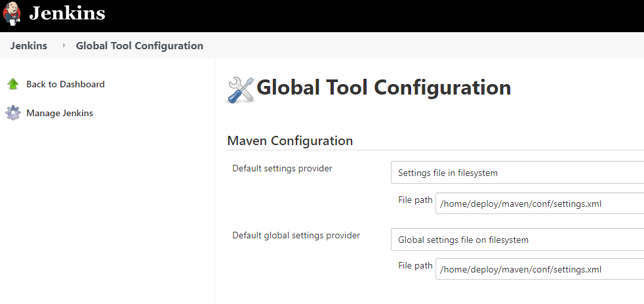Click the green Back to Dashboard arrow icon

click(13, 84)
